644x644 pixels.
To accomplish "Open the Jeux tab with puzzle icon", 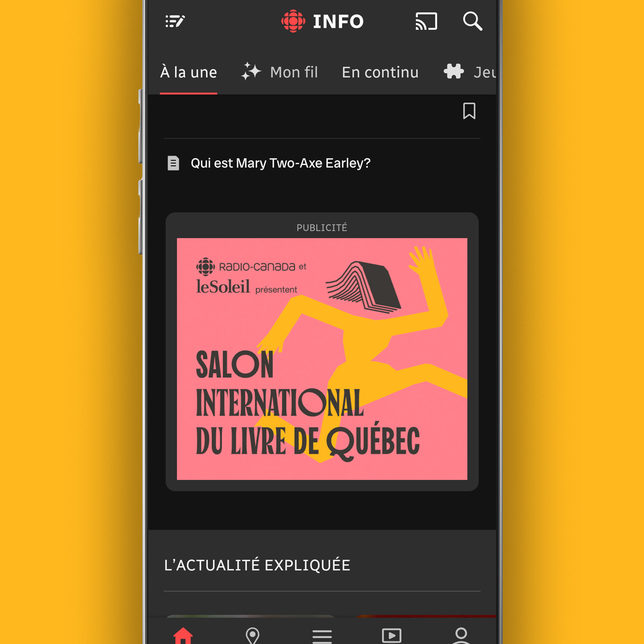I will coord(470,72).
